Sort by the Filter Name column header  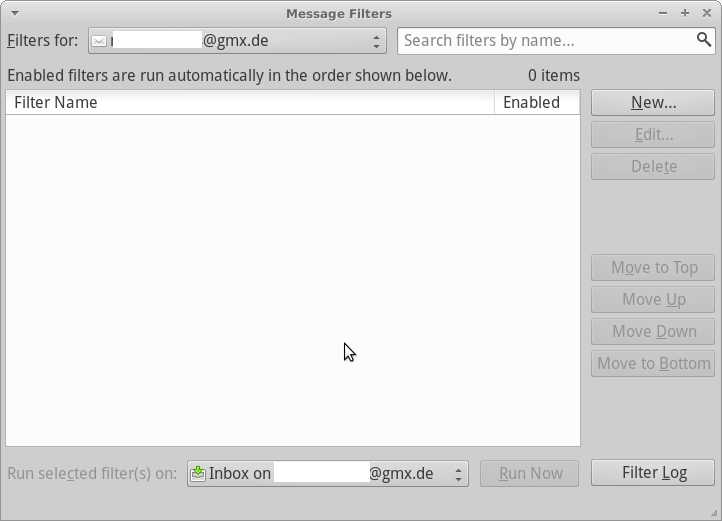[x=250, y=102]
